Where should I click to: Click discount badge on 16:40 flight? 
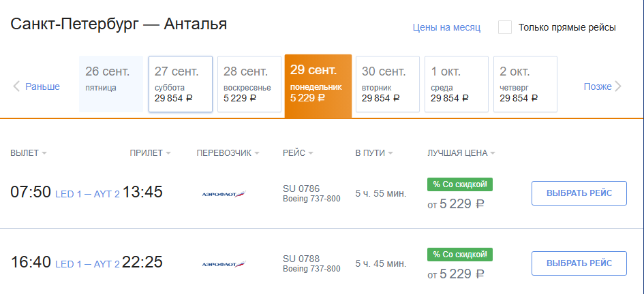[x=459, y=254]
